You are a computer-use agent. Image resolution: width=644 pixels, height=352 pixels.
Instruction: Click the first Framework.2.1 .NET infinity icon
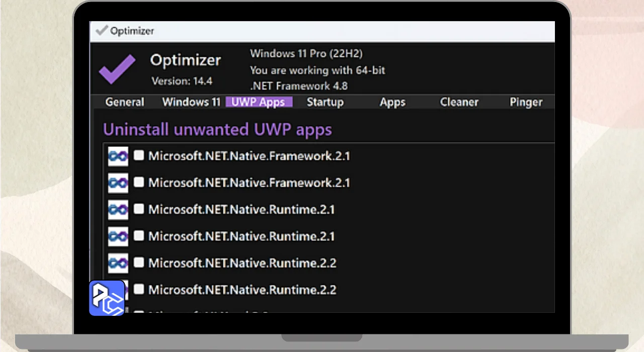(118, 156)
